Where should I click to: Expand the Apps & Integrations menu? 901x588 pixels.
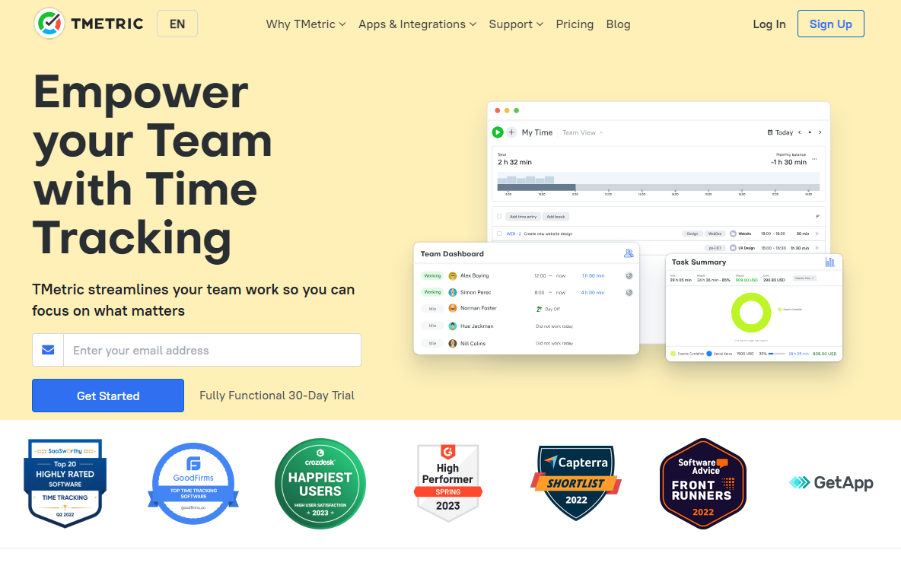417,24
